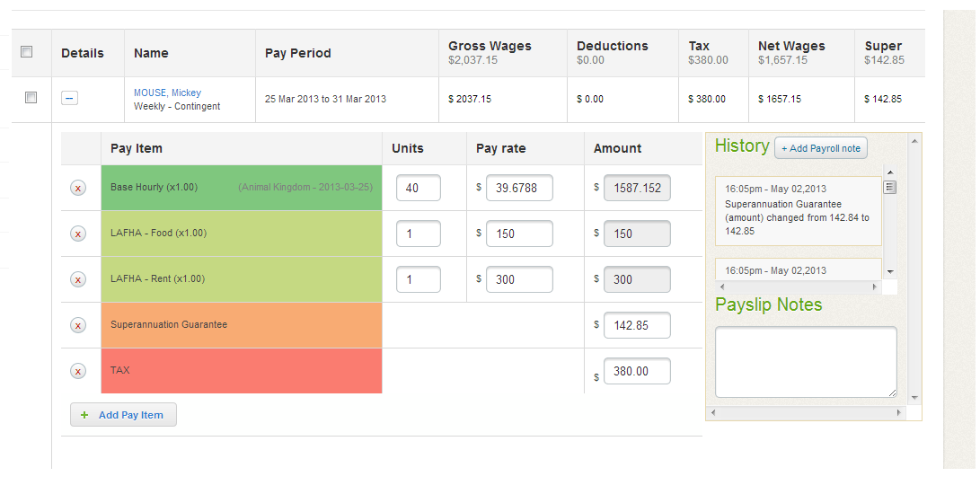Screen dimensions: 980x494
Task: Click into the Payslip Notes text area
Action: coord(805,361)
